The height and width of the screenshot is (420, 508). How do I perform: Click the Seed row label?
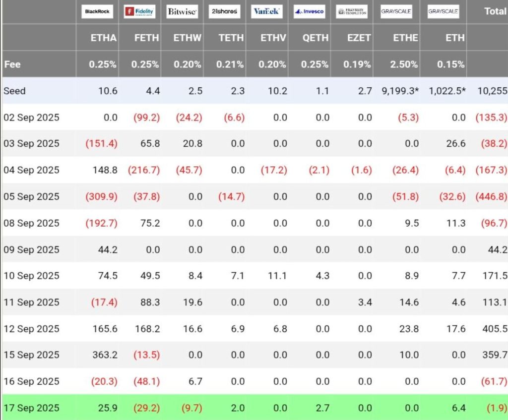tap(14, 91)
